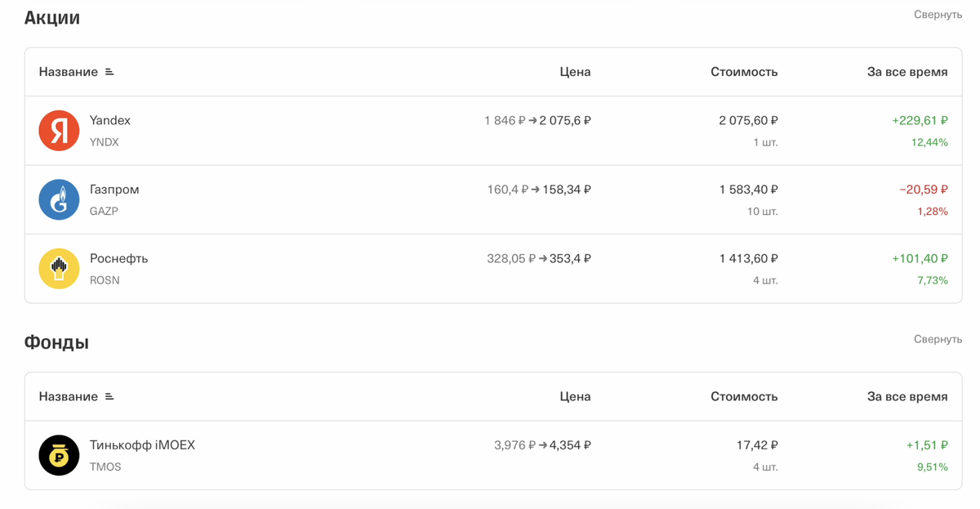980x509 pixels.
Task: Collapse the Фонды section with Свернуть
Action: click(938, 339)
